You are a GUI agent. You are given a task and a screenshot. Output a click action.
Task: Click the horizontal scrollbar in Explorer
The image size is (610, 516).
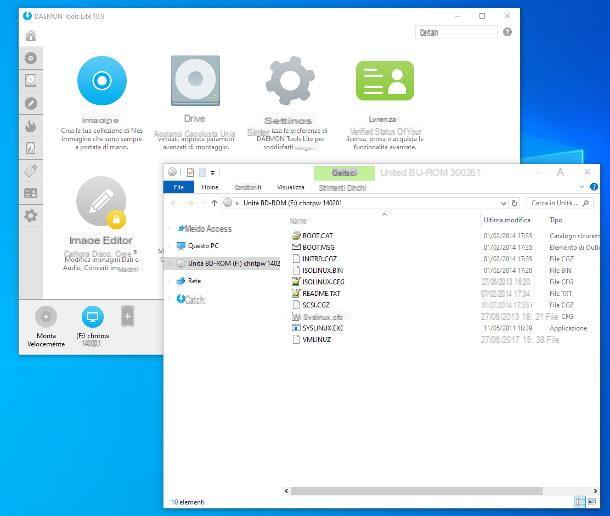point(416,491)
